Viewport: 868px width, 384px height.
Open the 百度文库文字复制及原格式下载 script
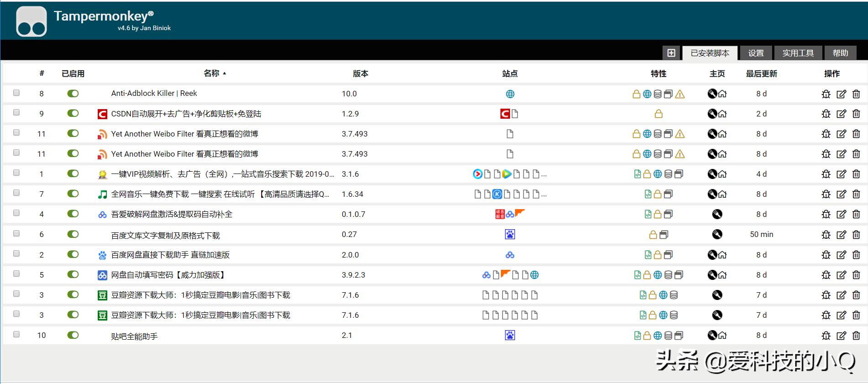pyautogui.click(x=166, y=235)
